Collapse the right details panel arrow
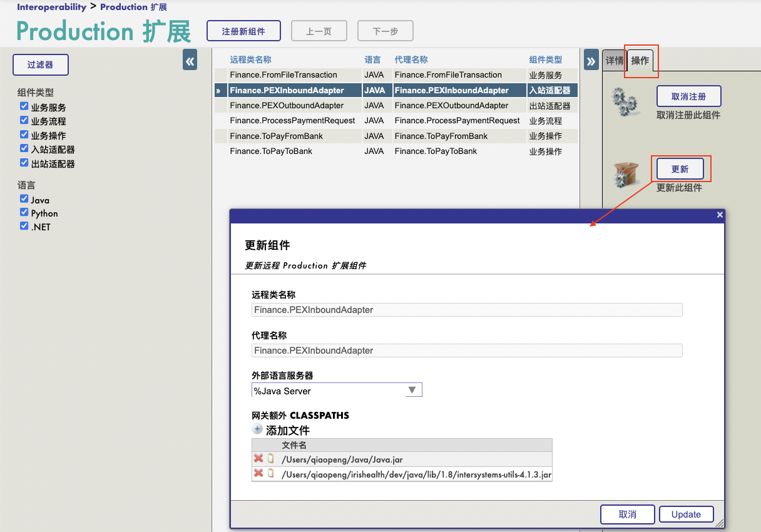The image size is (761, 532). coord(591,60)
